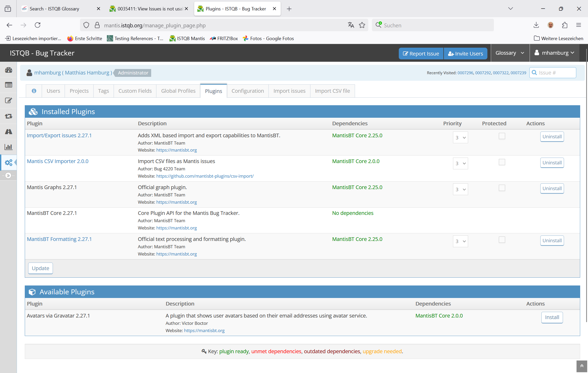Toggle Protected checkbox for Mantis Graphs
Viewport: 588px width, 373px height.
(502, 188)
